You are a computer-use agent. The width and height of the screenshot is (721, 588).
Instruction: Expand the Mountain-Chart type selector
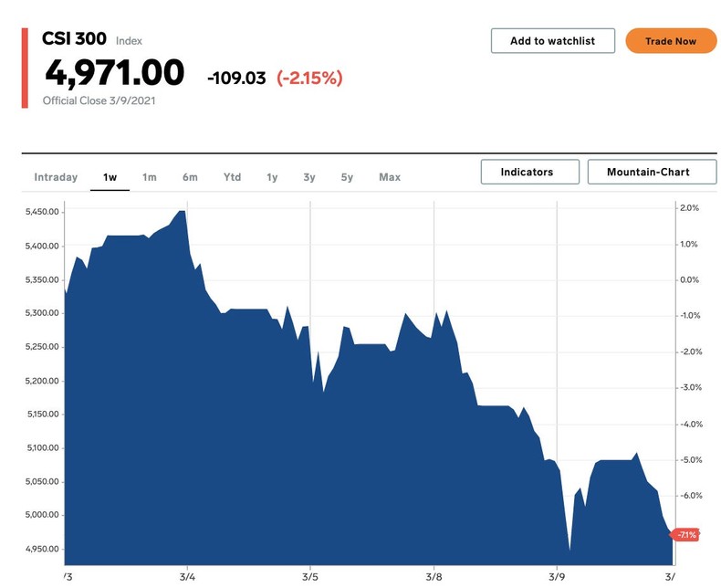tap(648, 172)
